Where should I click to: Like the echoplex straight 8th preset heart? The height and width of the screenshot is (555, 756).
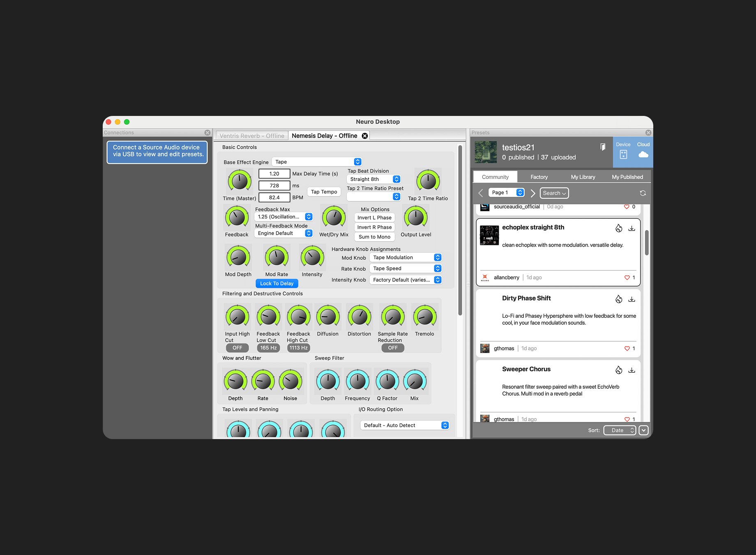[627, 277]
